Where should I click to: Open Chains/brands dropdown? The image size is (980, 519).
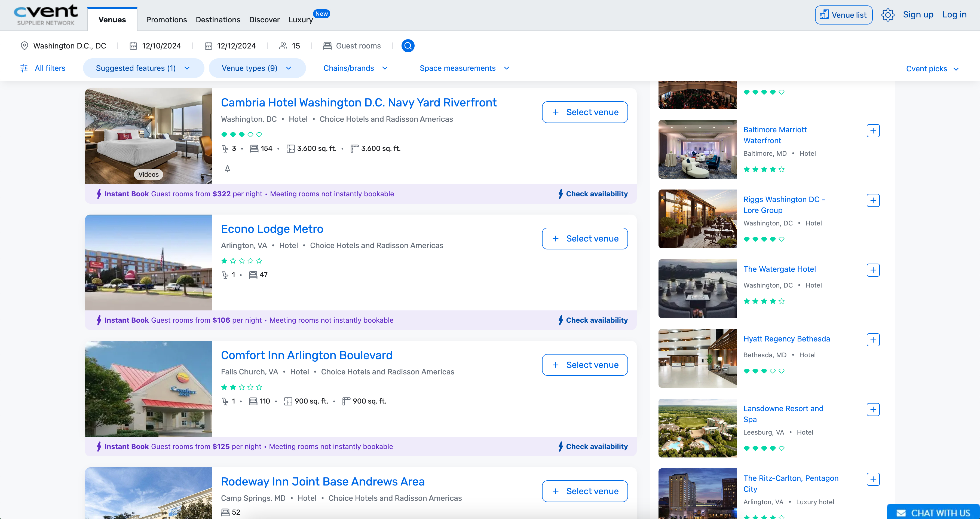pos(356,68)
